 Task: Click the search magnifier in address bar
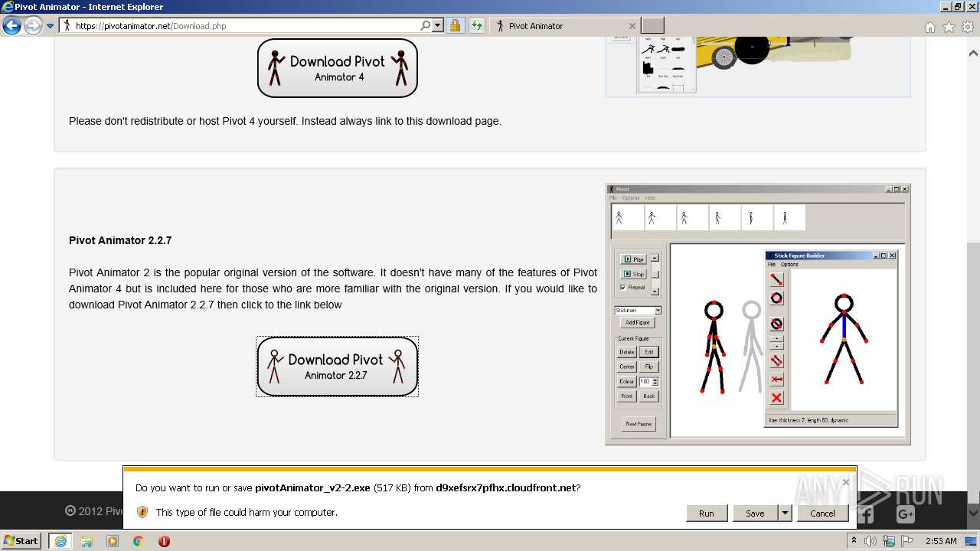[426, 26]
